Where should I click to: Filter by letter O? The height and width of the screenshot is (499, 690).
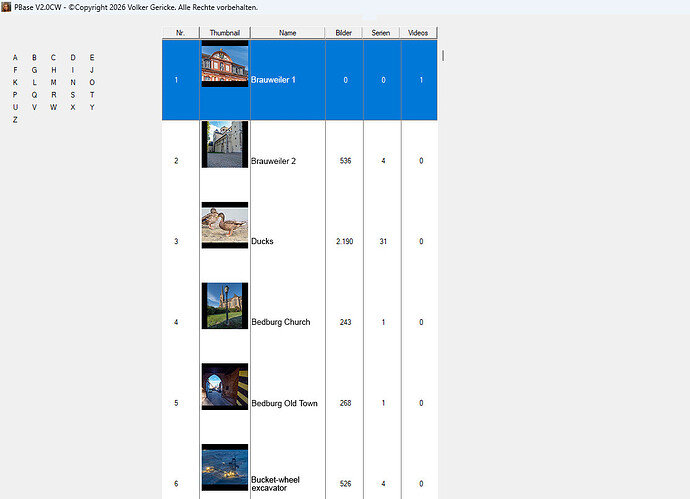[x=92, y=82]
